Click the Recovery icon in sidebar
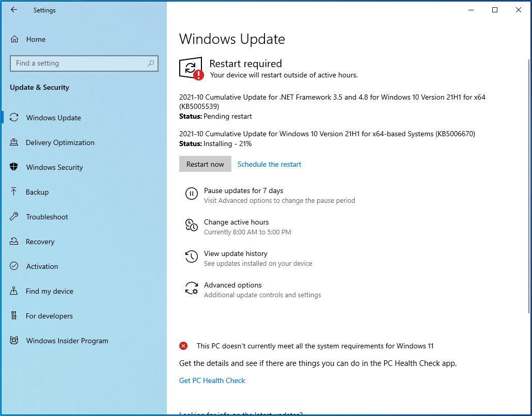Image resolution: width=532 pixels, height=416 pixels. [15, 242]
